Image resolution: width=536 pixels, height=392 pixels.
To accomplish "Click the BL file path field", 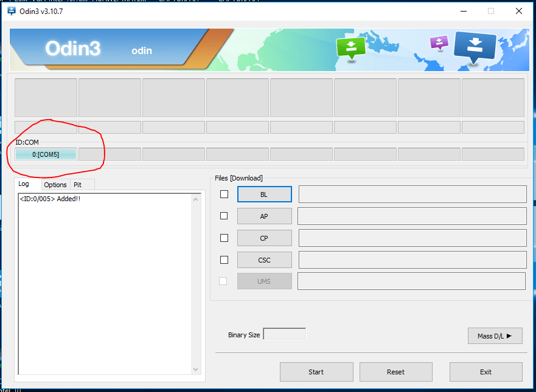I will pos(412,194).
